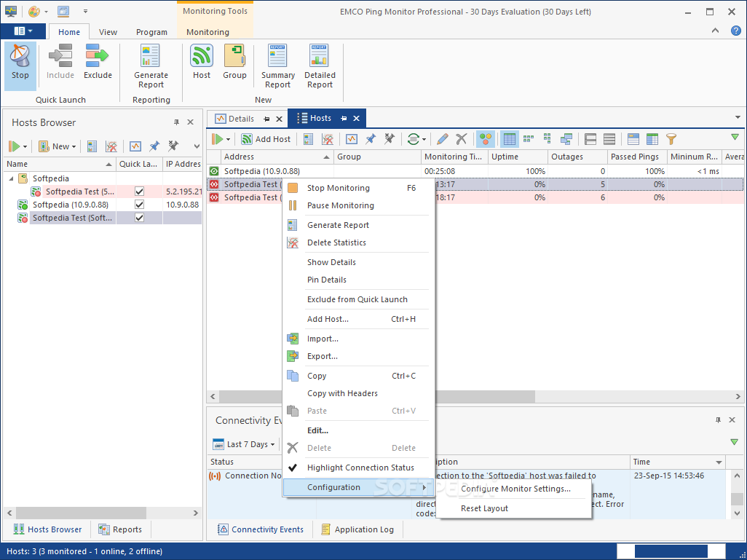Image resolution: width=747 pixels, height=560 pixels.
Task: Uncheck Quick Launch for Softpedia Test (5...
Action: tap(139, 192)
